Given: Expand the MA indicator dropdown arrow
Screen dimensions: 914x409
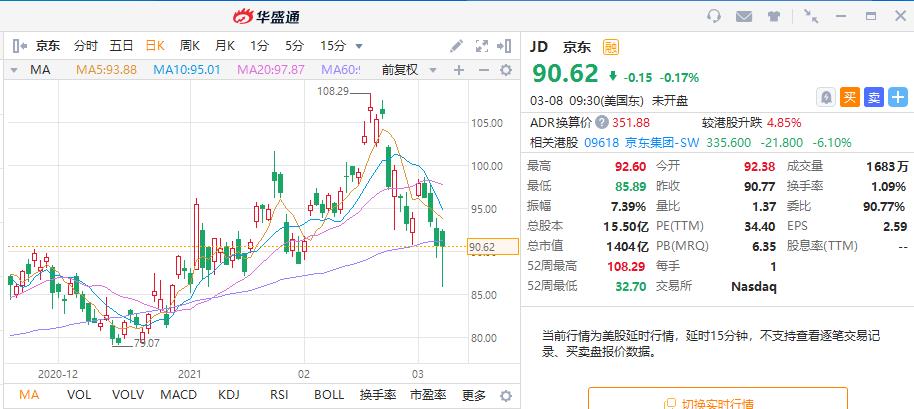Looking at the screenshot, I should tap(15, 70).
